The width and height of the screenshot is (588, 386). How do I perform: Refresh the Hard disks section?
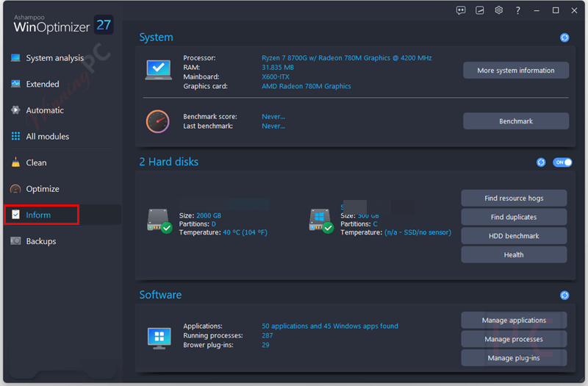pos(541,162)
